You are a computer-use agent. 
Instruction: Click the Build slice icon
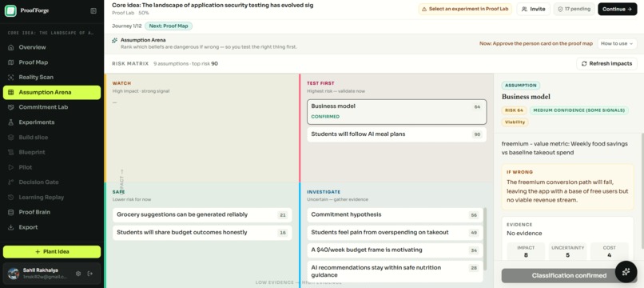pyautogui.click(x=10, y=138)
